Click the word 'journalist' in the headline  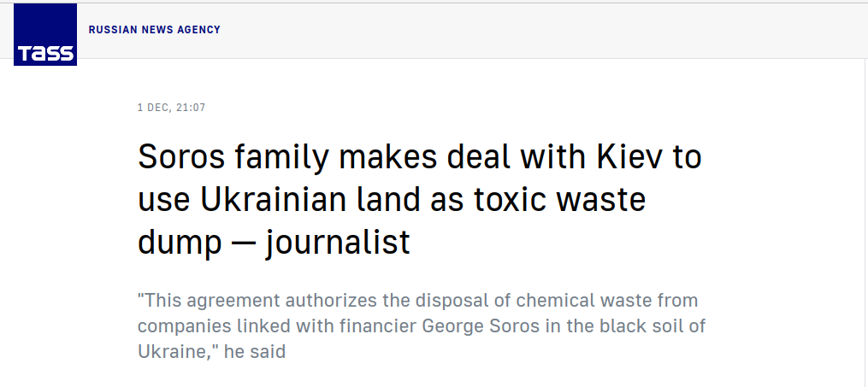click(337, 242)
